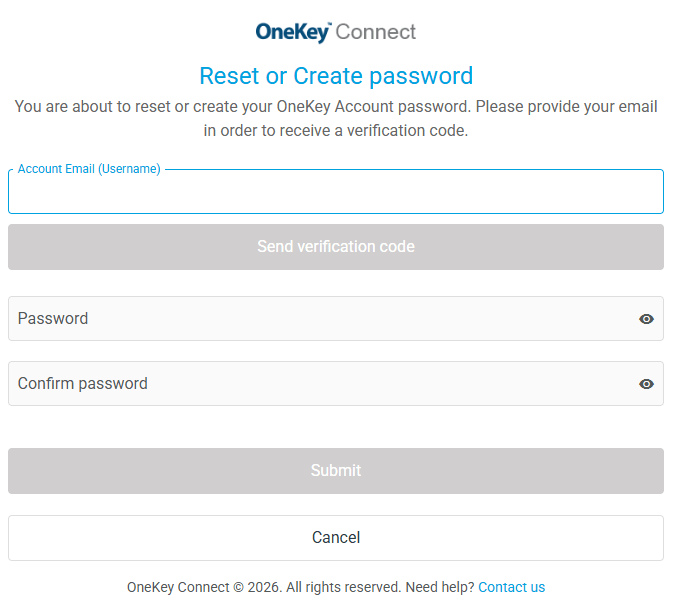This screenshot has width=673, height=608.
Task: Click inside the Password input field
Action: point(320,319)
